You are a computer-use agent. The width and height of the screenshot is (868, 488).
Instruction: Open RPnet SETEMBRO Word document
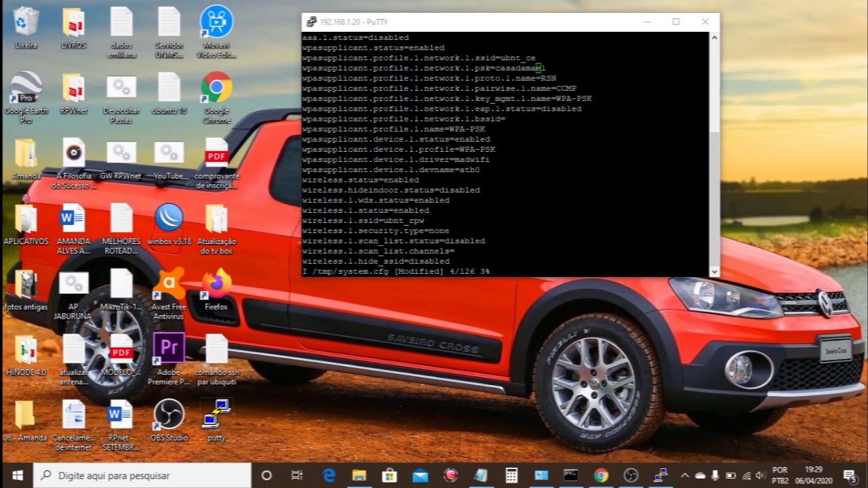pos(121,426)
